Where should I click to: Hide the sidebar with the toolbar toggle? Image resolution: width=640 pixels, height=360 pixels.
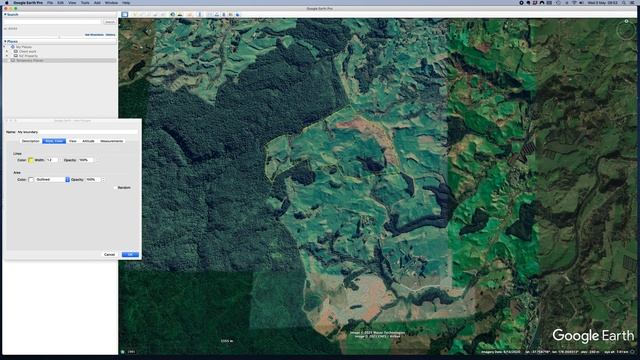124,14
